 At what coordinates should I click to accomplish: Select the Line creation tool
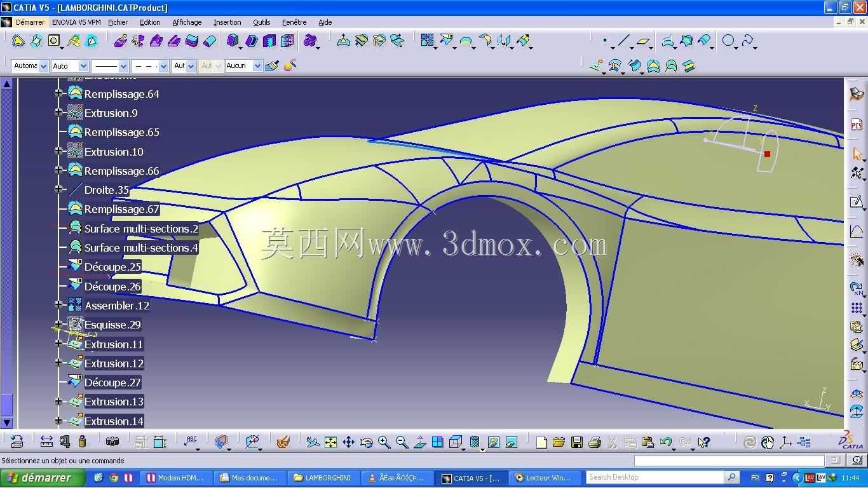pyautogui.click(x=623, y=41)
